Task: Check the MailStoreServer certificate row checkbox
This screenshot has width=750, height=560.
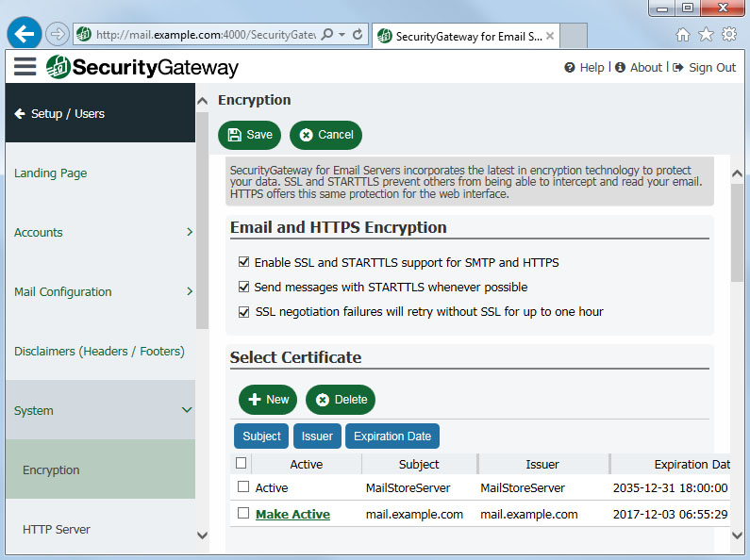Action: click(243, 486)
